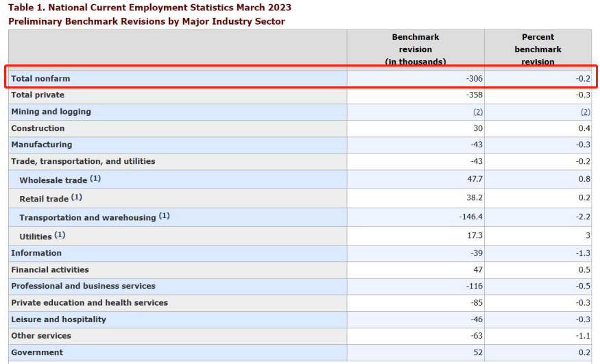Viewport: 600px width, 364px height.
Task: Click the Leisure and hospitality row label
Action: click(x=58, y=319)
